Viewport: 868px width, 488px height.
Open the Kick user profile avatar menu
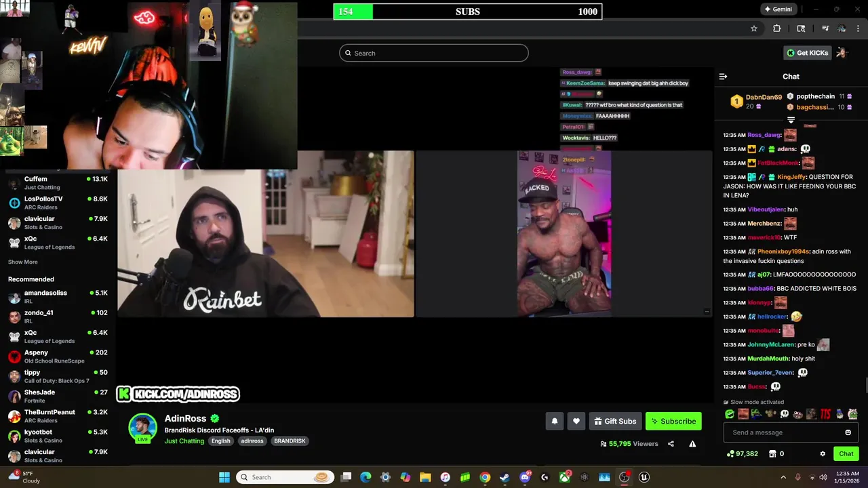(842, 53)
